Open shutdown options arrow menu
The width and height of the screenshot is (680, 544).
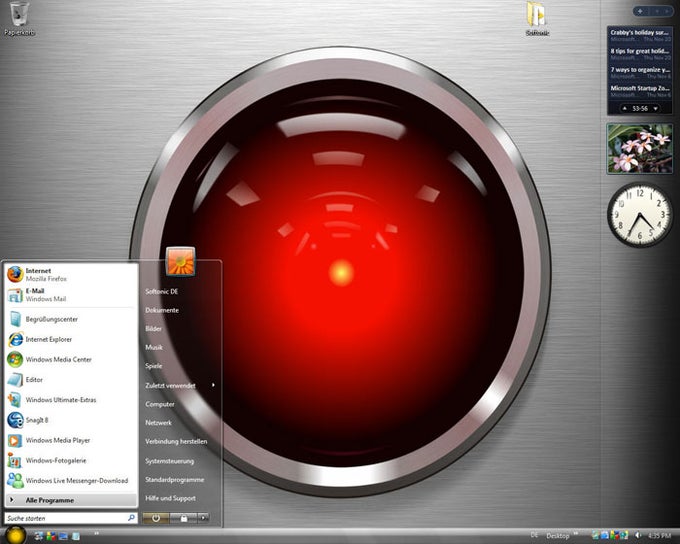click(203, 518)
